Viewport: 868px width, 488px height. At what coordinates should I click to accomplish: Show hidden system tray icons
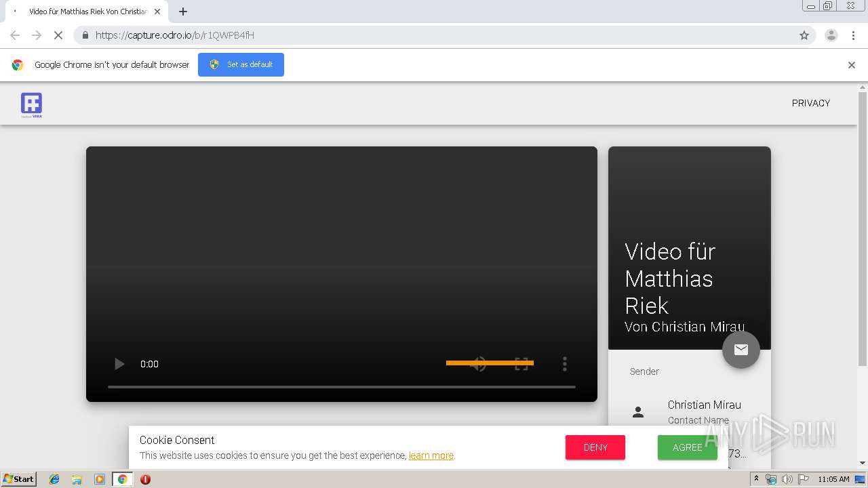[756, 479]
